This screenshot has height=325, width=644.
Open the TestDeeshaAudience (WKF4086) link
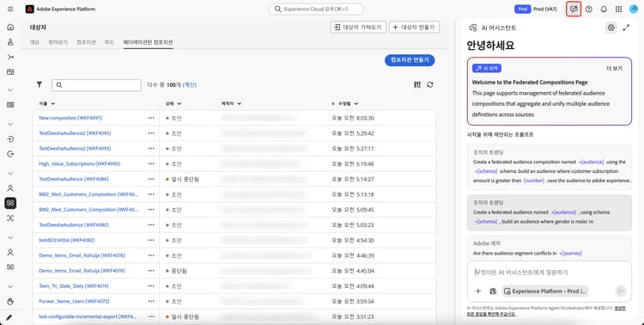click(74, 179)
